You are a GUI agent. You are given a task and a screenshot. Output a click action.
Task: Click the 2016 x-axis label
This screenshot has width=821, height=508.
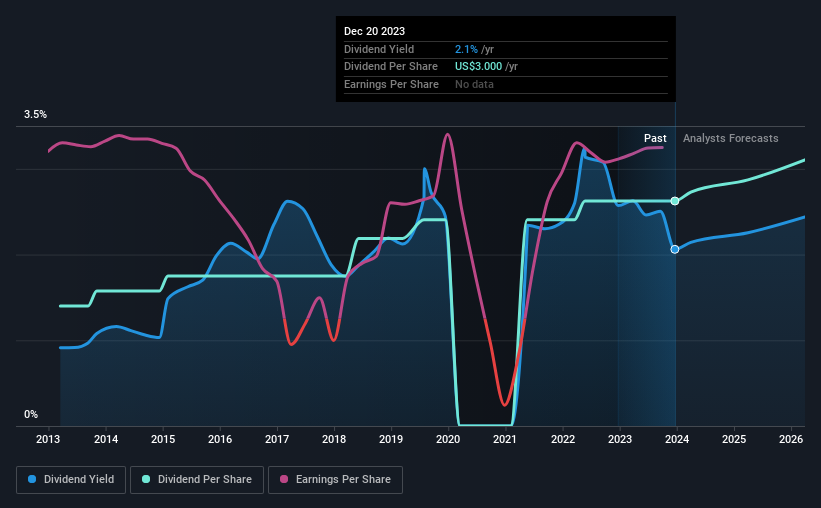click(x=220, y=439)
